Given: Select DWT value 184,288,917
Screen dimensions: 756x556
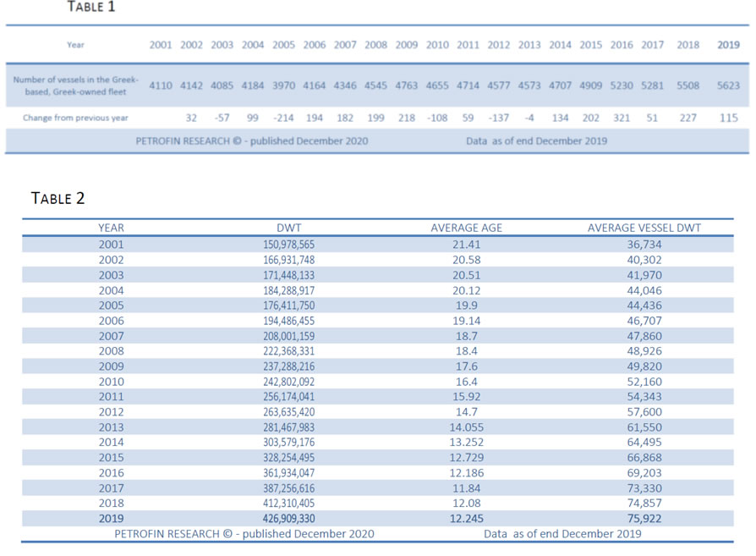Looking at the screenshot, I should coord(289,290).
